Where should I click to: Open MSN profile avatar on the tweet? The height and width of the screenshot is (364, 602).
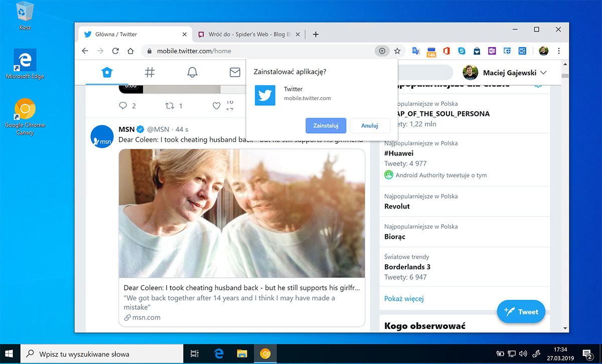pos(102,137)
